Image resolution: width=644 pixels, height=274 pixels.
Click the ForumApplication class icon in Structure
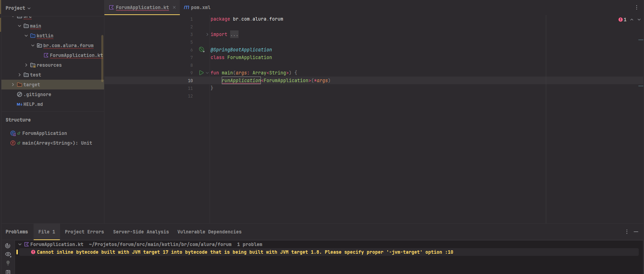(13, 133)
